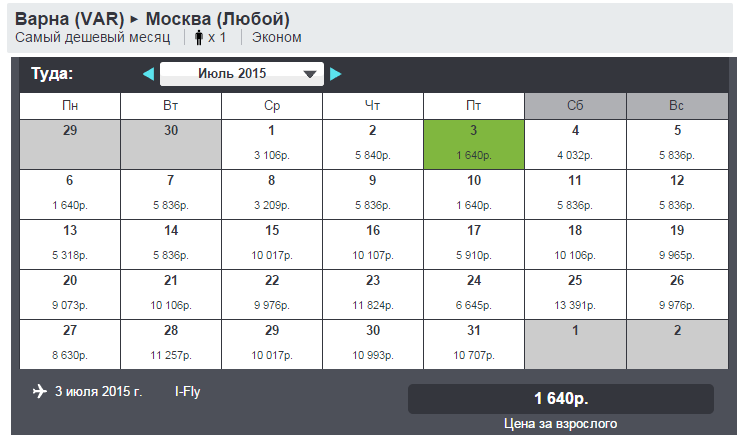Pick July 24 priced 6 645р.
The width and height of the screenshot is (744, 439).
point(474,294)
